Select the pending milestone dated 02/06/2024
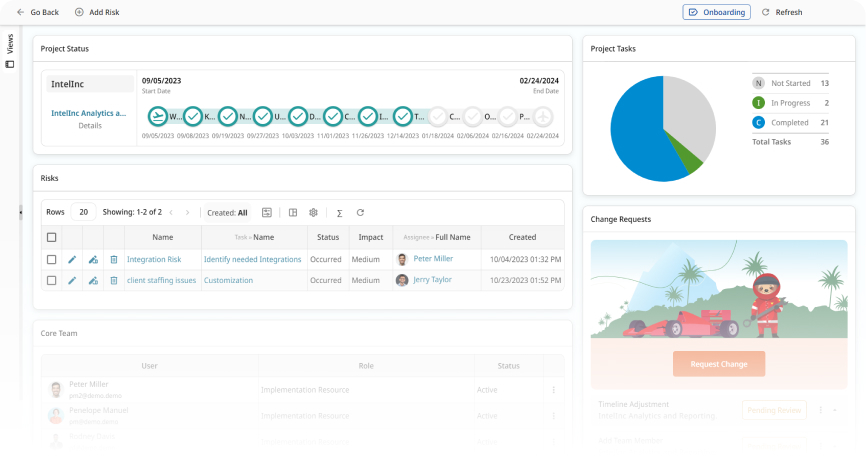The width and height of the screenshot is (866, 458). [x=473, y=117]
